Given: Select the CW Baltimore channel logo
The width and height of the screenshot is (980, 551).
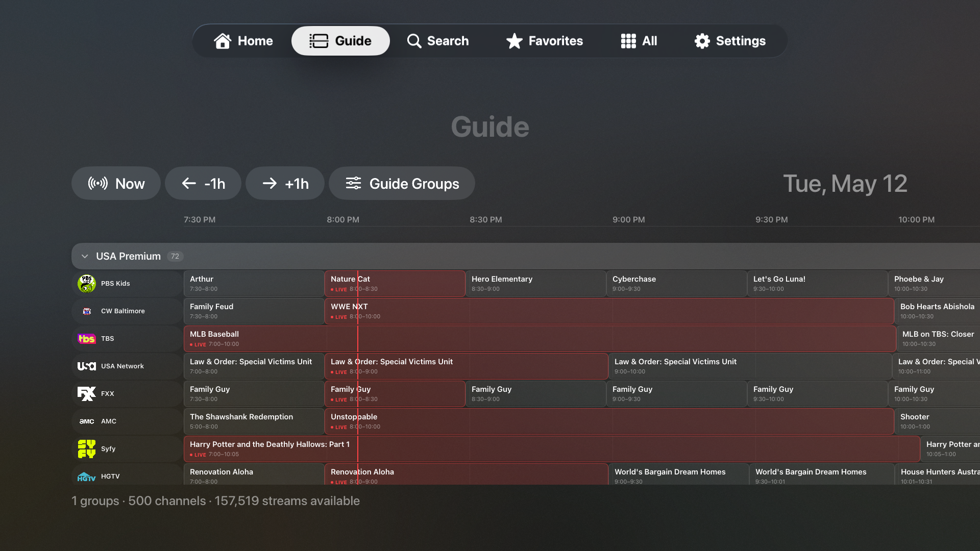Looking at the screenshot, I should coord(87,311).
